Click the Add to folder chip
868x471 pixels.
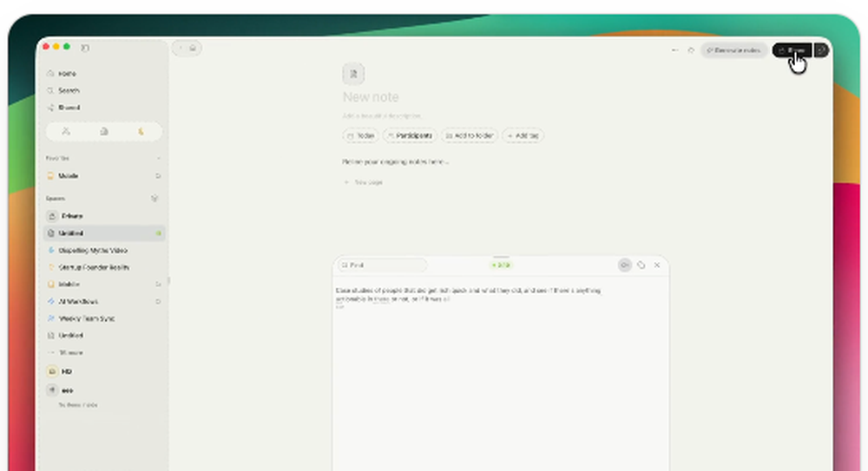[470, 135]
